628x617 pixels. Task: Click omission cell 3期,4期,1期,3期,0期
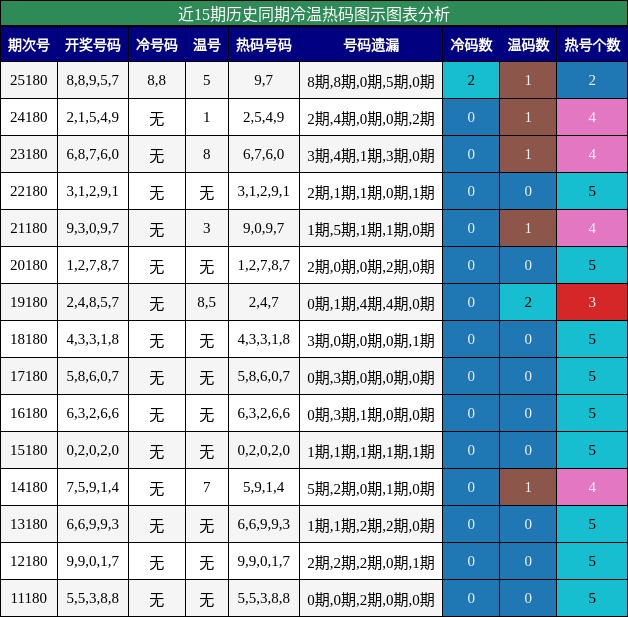coord(371,156)
